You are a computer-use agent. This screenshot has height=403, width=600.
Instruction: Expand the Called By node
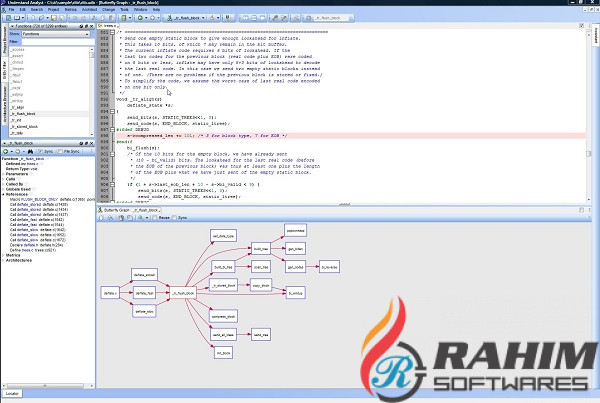(x=4, y=184)
